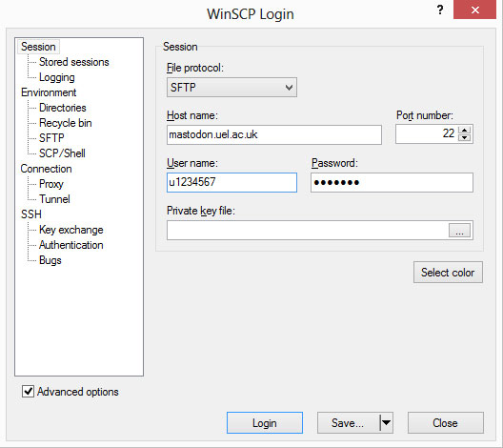
Task: Select Authentication under SSH
Action: (70, 245)
